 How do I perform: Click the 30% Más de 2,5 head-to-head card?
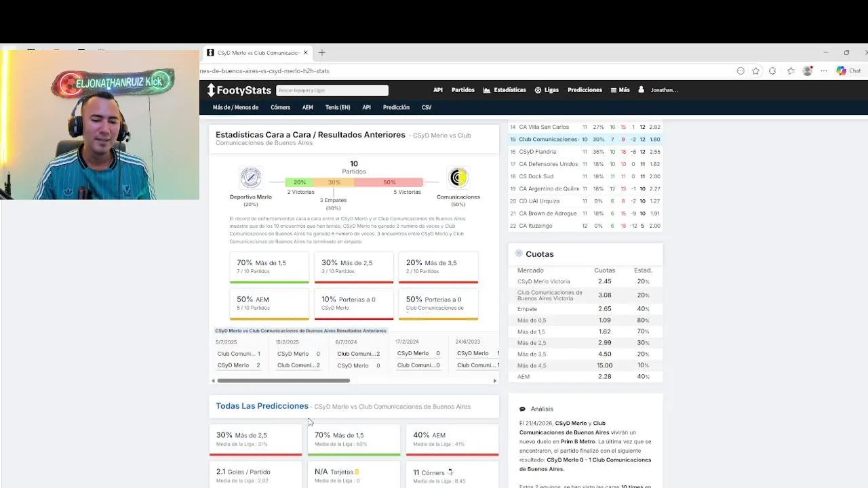click(354, 268)
